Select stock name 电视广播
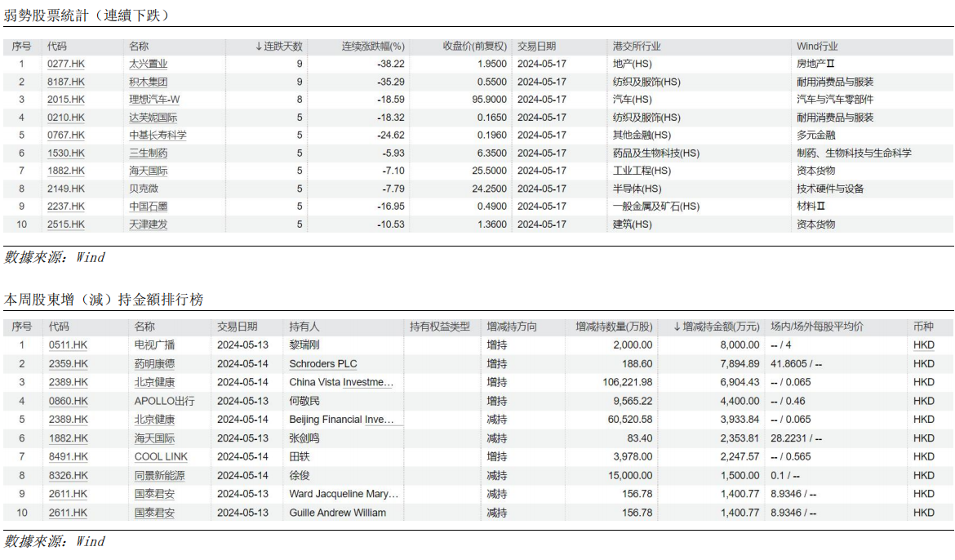955x560 pixels. tap(155, 344)
